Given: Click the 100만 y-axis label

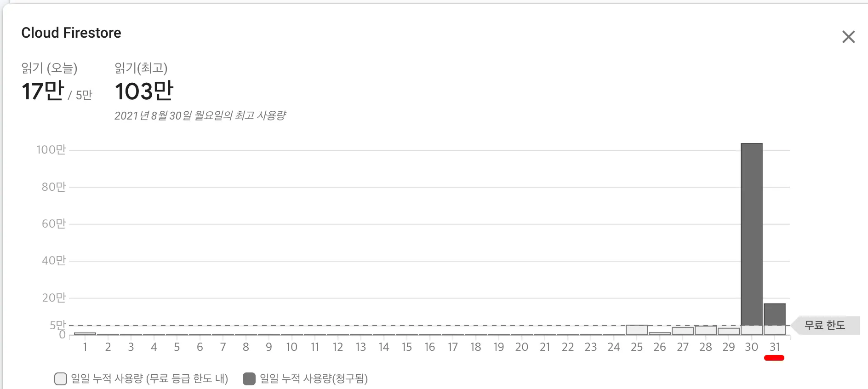Looking at the screenshot, I should tap(51, 150).
